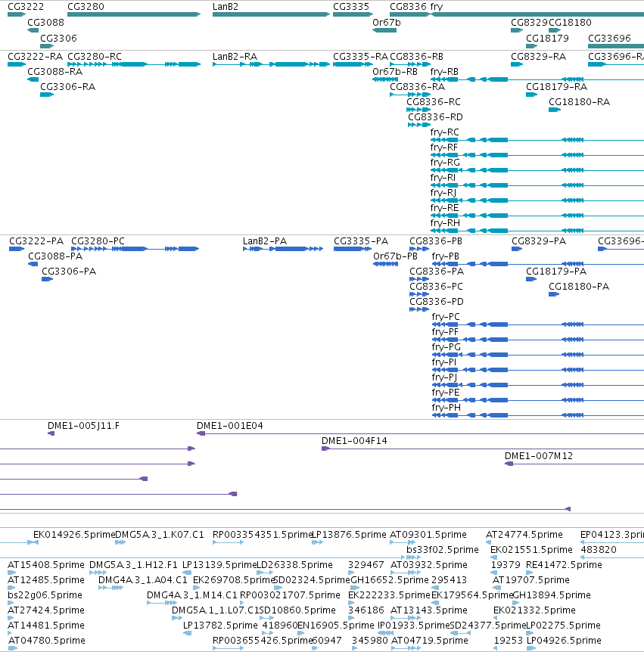Select the CG3088 gene name label
Viewport: 644px width, 652px height.
pyautogui.click(x=45, y=23)
